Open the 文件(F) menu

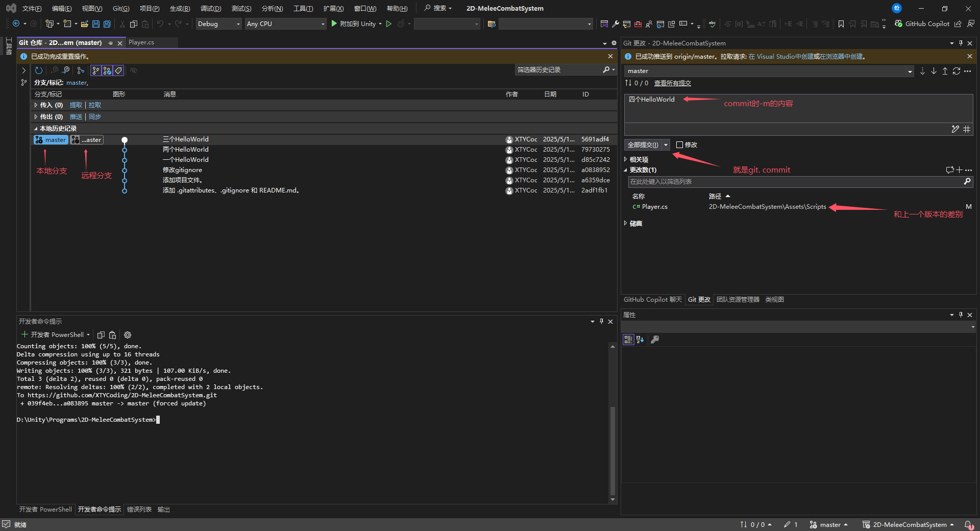tap(32, 9)
